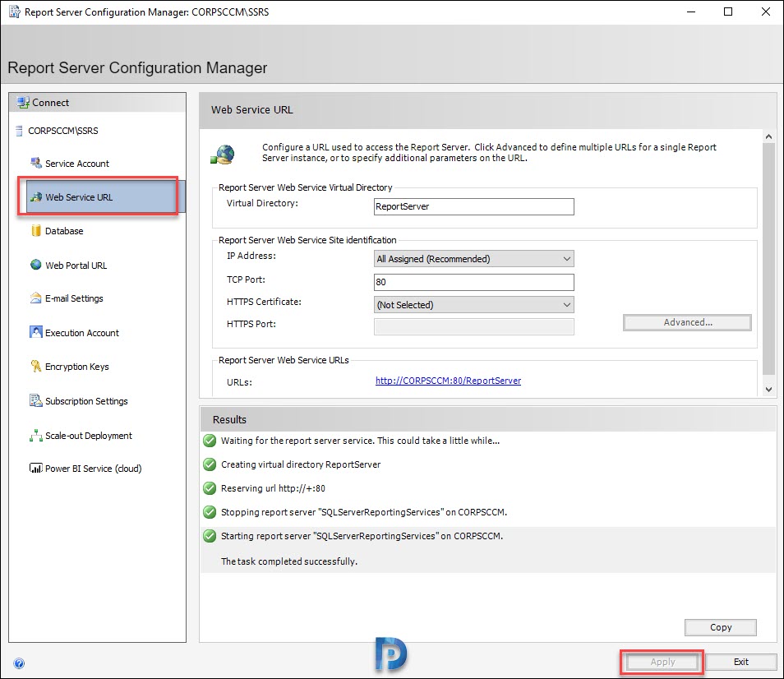Click the 'Reserving url http://+:80' result text
784x679 pixels.
[273, 488]
